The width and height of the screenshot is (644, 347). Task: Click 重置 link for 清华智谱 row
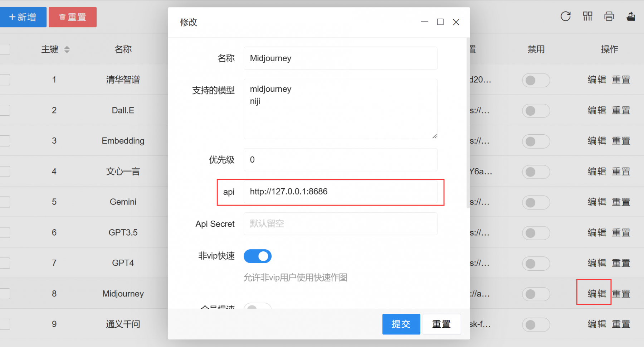pyautogui.click(x=621, y=79)
